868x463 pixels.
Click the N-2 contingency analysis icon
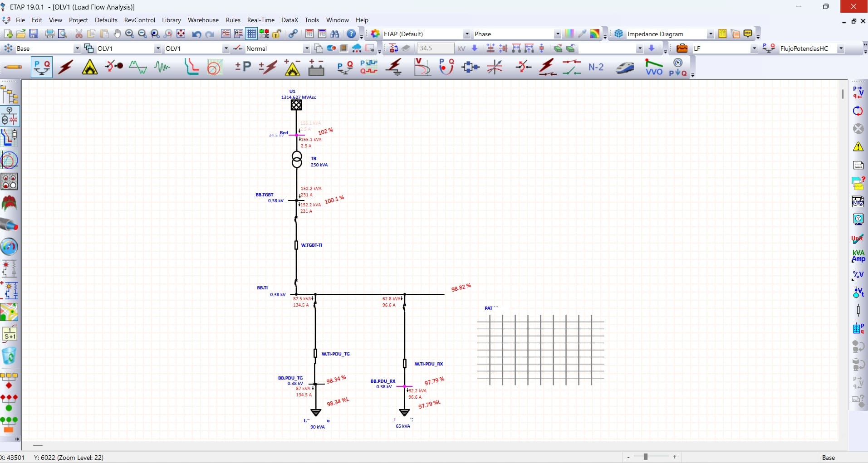(x=596, y=67)
